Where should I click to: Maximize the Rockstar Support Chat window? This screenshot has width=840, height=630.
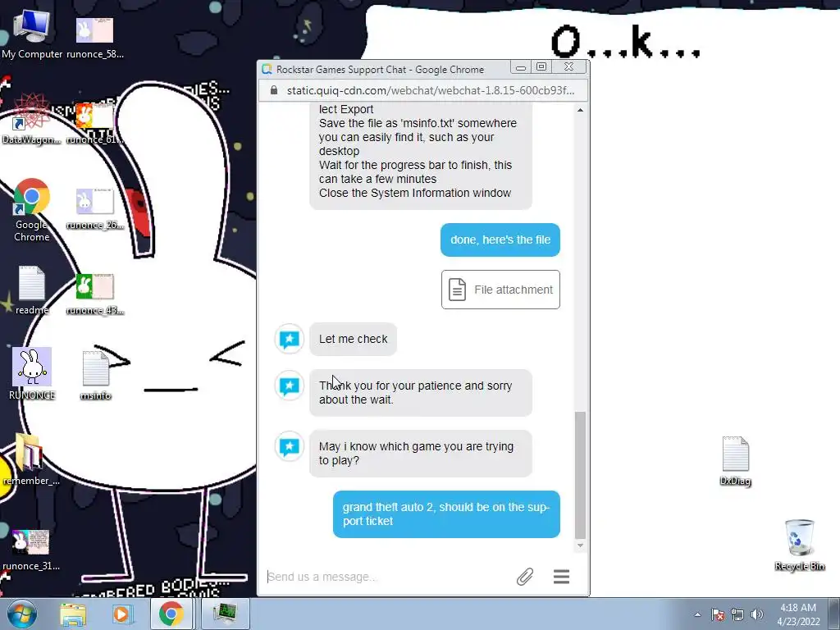click(x=541, y=67)
